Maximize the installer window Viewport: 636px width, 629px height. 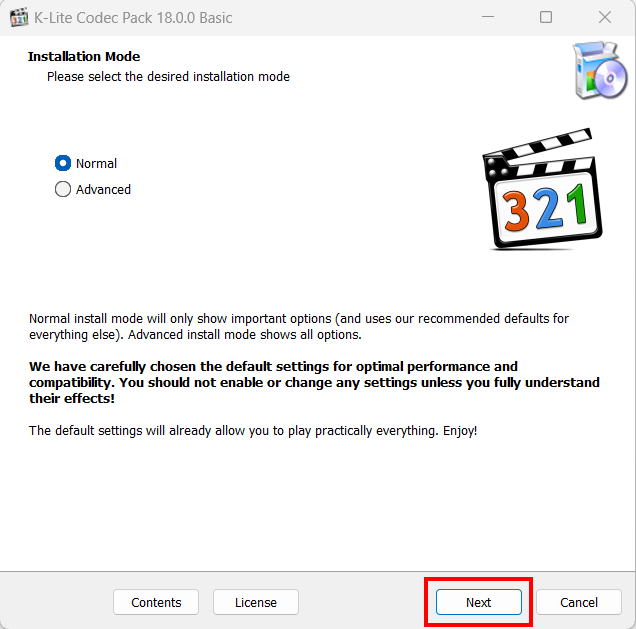pyautogui.click(x=546, y=17)
